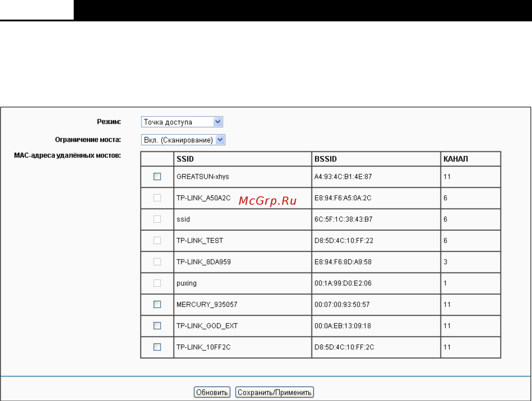This screenshot has height=401, width=532.
Task: Click the Обновить button
Action: 212,392
